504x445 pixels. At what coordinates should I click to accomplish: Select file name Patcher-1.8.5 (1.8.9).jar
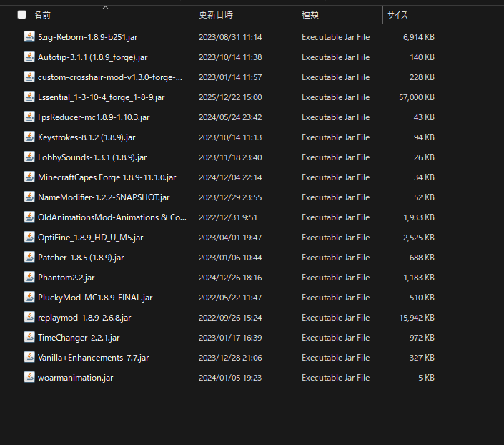[81, 258]
